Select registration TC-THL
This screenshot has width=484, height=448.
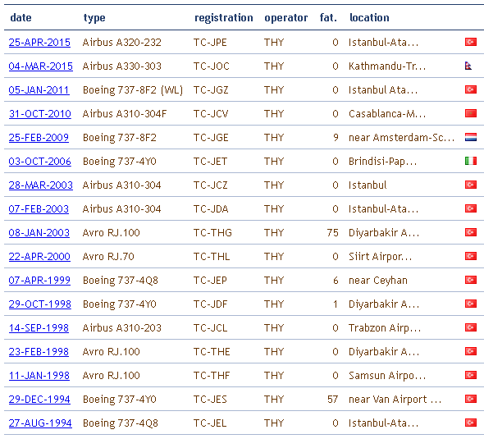(212, 256)
